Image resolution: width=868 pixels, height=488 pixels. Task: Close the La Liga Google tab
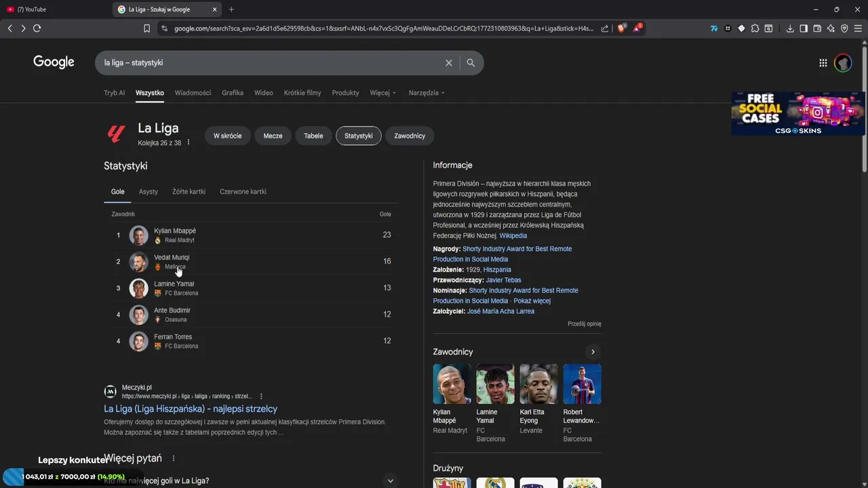pos(214,9)
